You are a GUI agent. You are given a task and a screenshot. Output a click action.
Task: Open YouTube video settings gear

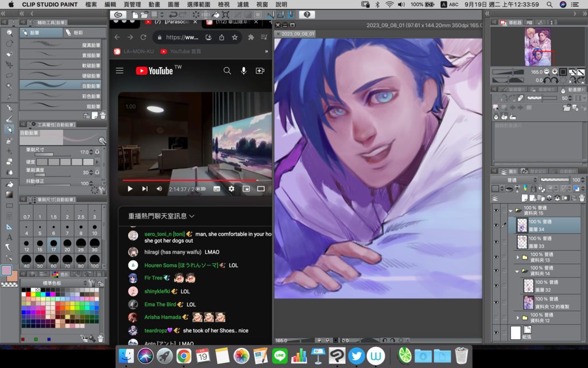coord(231,189)
